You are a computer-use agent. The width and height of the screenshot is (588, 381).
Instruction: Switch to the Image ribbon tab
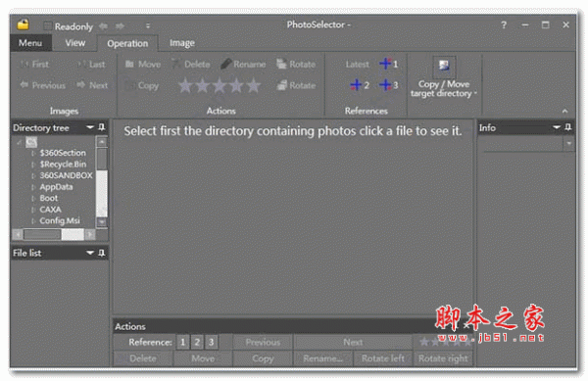pyautogui.click(x=182, y=43)
